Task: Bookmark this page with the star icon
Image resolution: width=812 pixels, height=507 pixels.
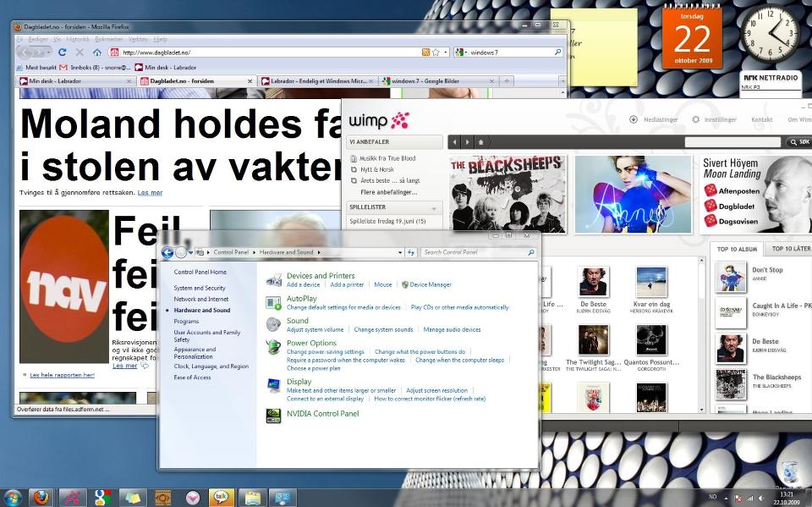Action: coord(436,52)
